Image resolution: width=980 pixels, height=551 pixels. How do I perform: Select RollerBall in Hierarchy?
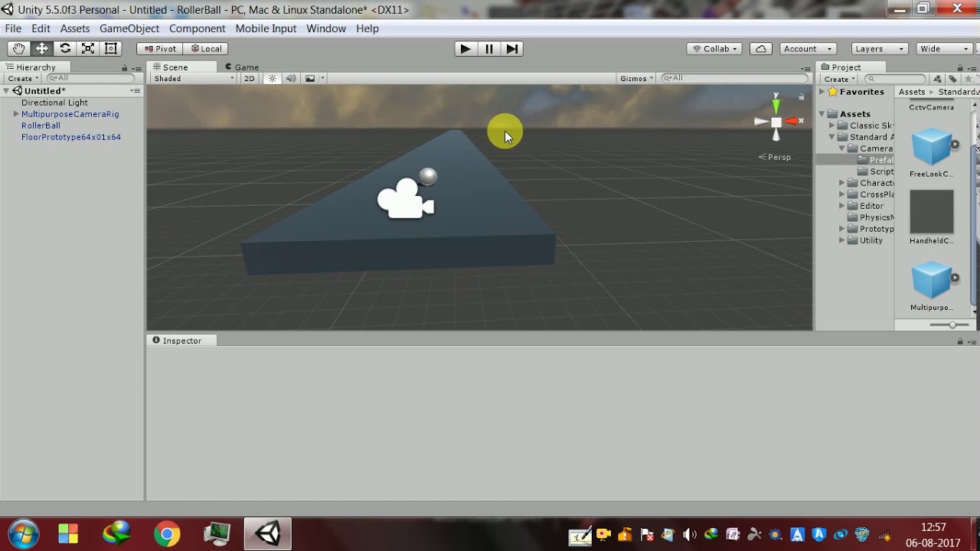click(x=41, y=126)
